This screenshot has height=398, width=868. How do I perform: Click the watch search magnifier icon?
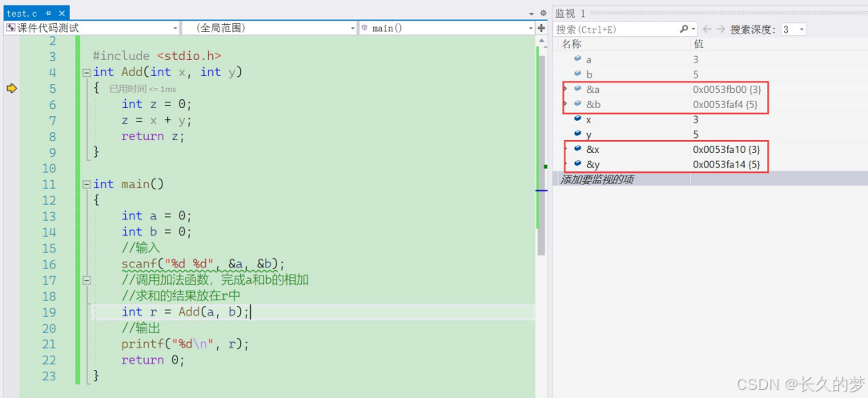click(x=684, y=29)
